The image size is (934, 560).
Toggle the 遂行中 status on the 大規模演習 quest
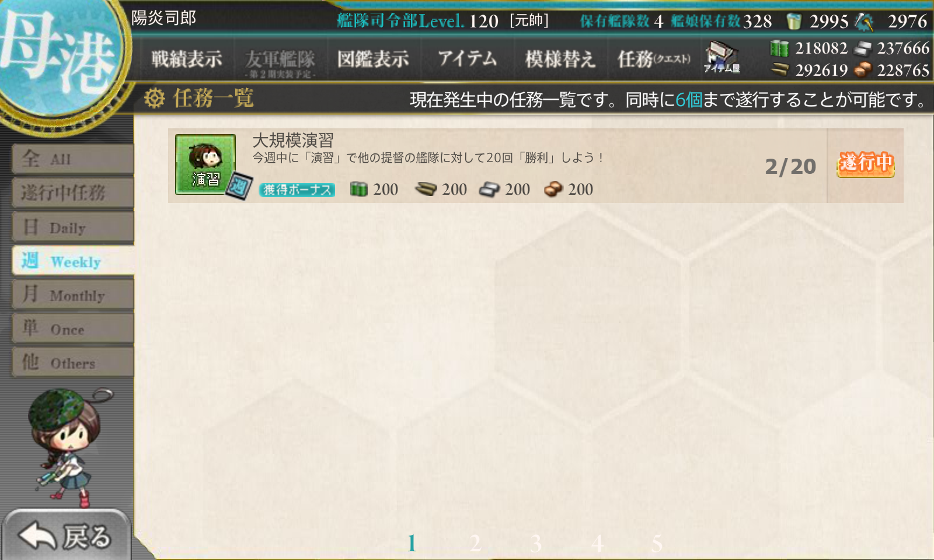coord(865,164)
